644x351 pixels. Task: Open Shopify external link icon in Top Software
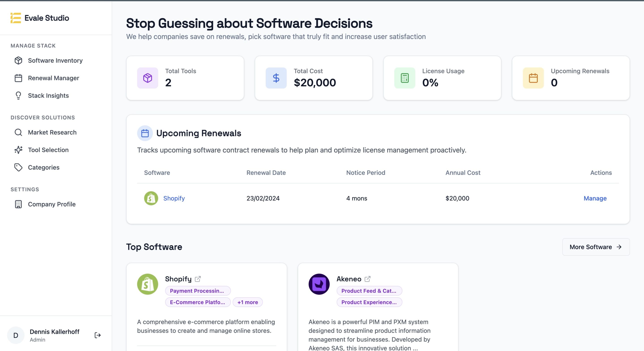point(198,279)
